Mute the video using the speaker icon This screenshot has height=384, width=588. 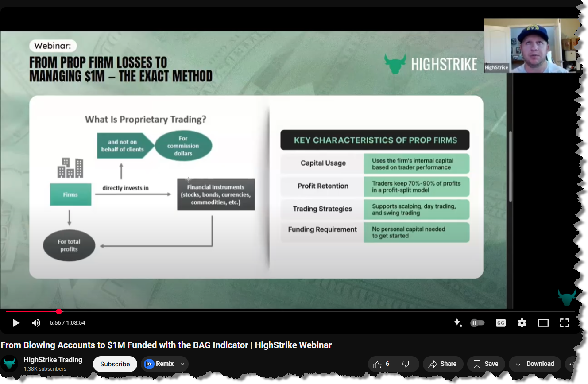tap(36, 323)
